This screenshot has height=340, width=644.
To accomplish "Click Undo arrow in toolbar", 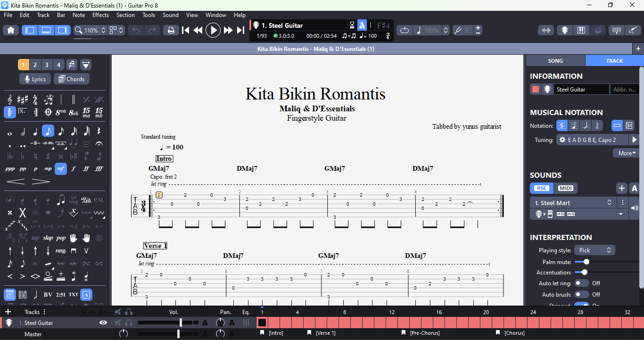I will point(136,30).
